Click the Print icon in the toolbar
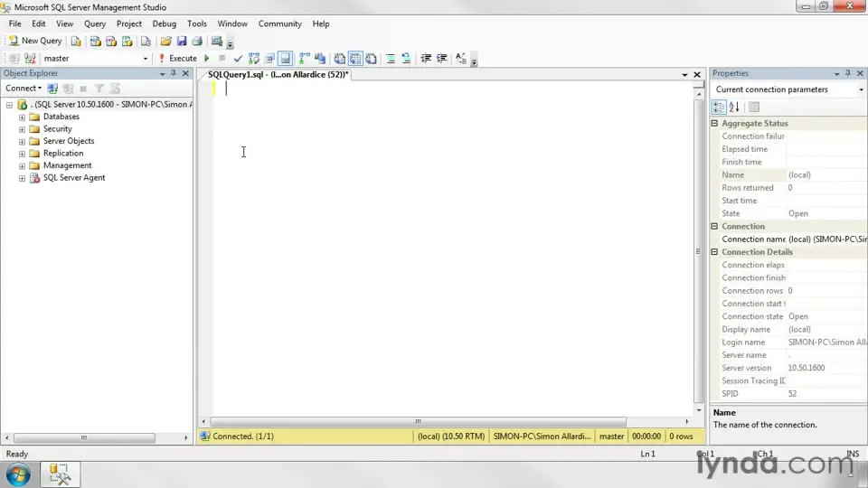The image size is (868, 488). pos(197,41)
